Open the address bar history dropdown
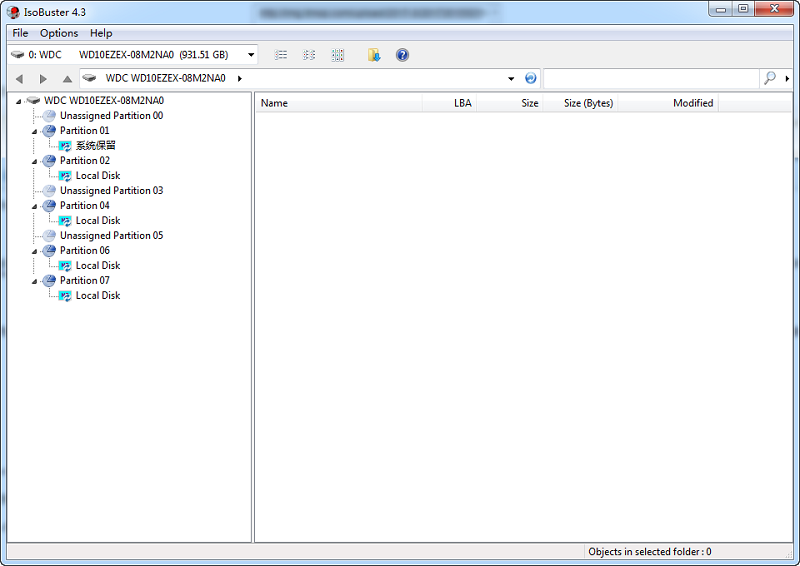Screen dimensions: 800x566 (x=511, y=79)
